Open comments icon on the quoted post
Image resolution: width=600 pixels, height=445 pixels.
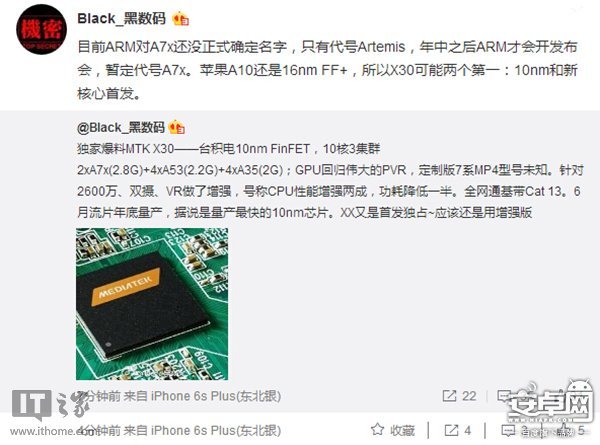504,396
